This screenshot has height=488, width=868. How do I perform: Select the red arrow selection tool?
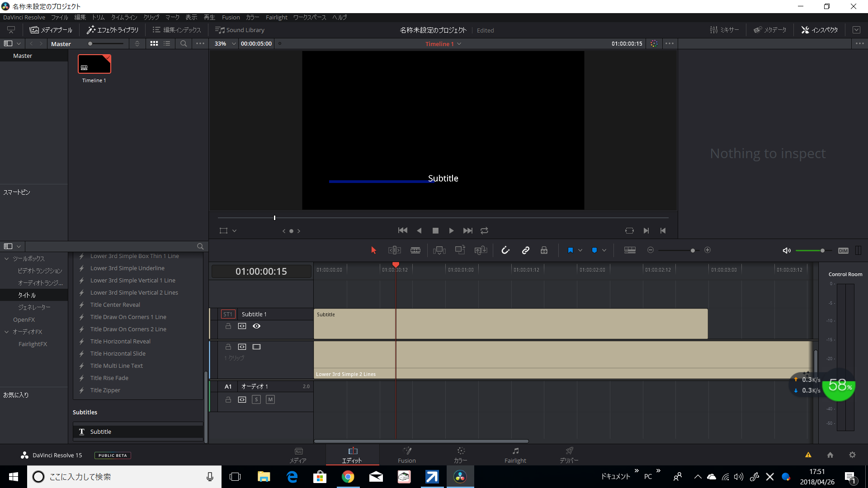tap(373, 250)
